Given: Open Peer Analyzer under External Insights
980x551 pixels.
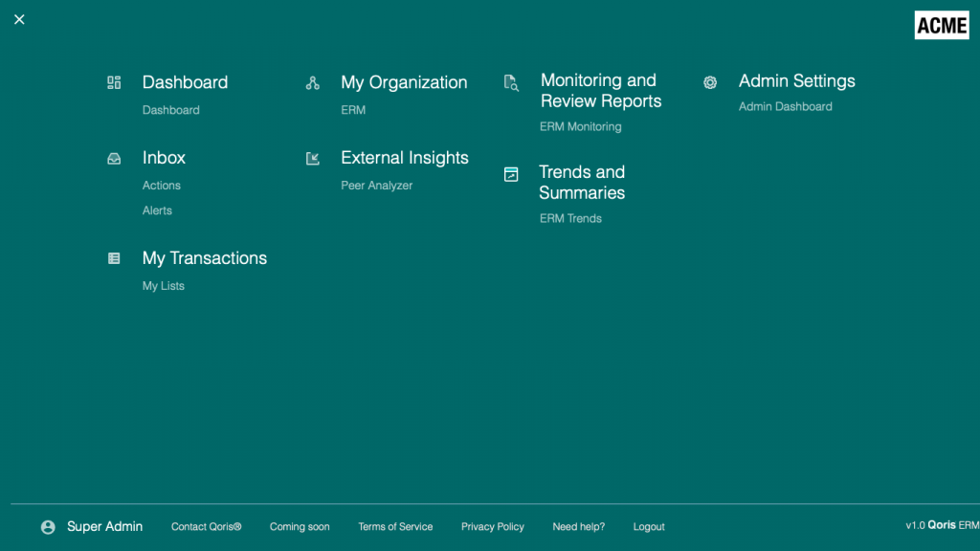Looking at the screenshot, I should [x=377, y=186].
